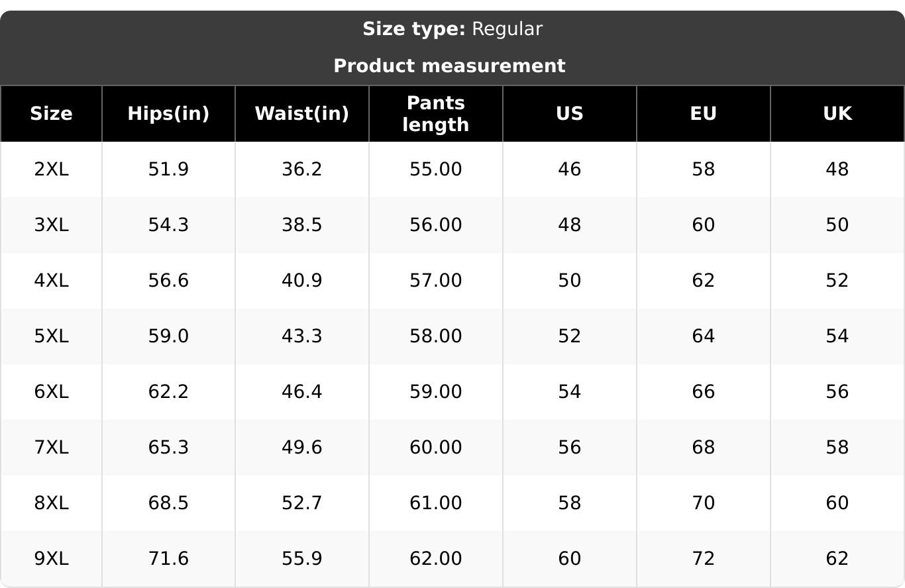The image size is (905, 588).
Task: Click the Size type: Regular label
Action: tap(452, 29)
